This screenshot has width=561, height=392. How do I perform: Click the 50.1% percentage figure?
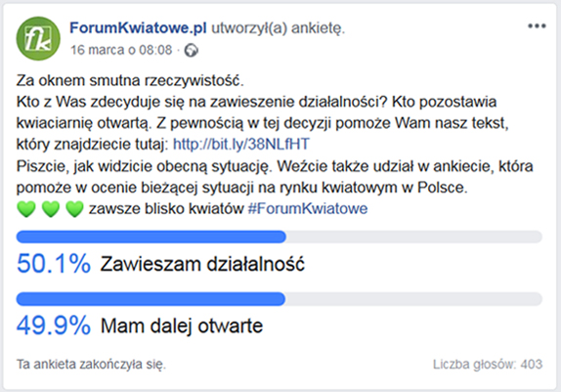(x=54, y=264)
